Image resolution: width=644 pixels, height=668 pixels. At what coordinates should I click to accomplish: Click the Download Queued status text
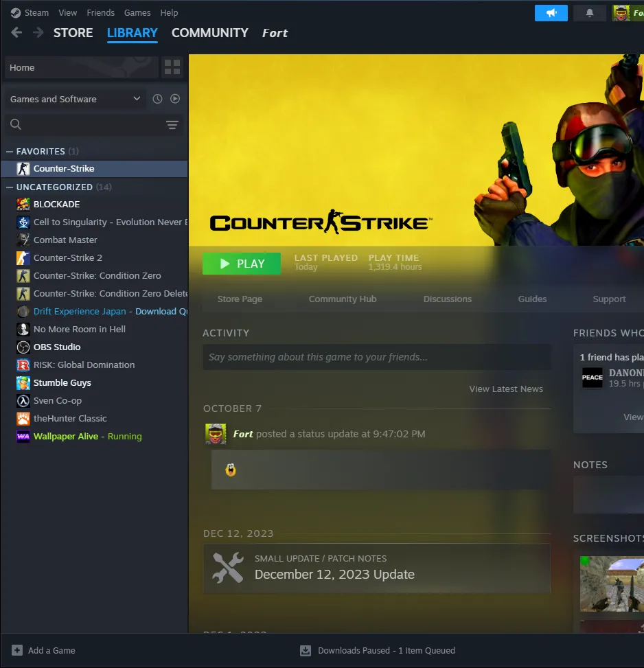[x=161, y=312]
